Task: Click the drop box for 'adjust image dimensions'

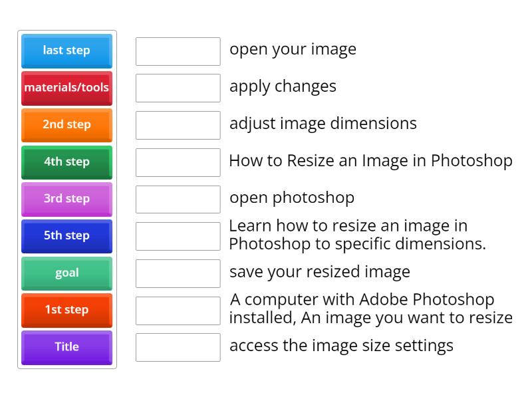Action: (178, 125)
